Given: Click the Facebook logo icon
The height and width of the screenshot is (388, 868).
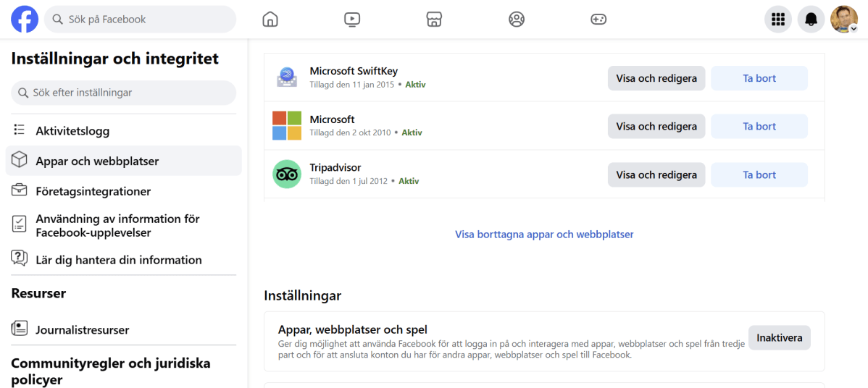Looking at the screenshot, I should tap(25, 20).
